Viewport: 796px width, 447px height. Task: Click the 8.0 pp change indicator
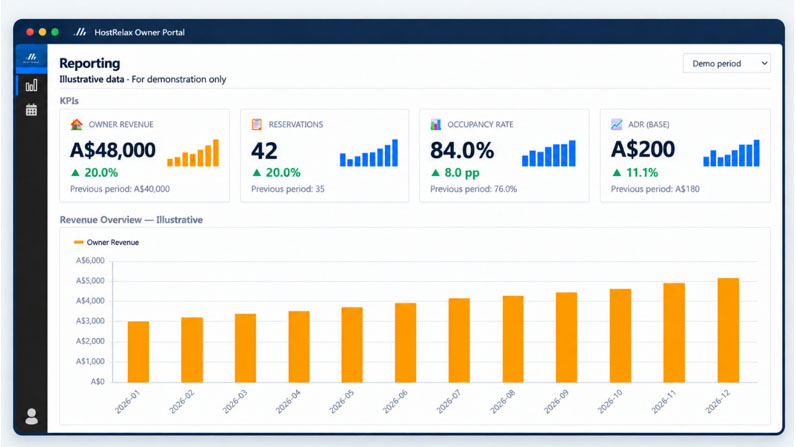(x=455, y=173)
